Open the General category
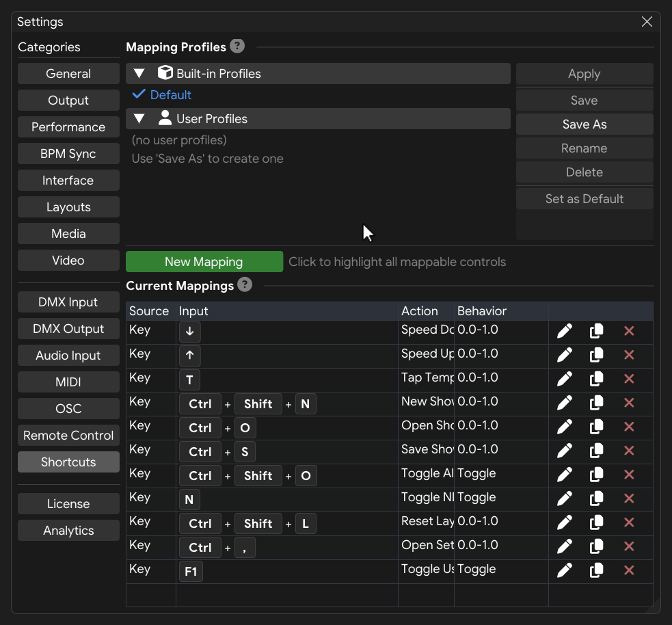 [x=68, y=74]
